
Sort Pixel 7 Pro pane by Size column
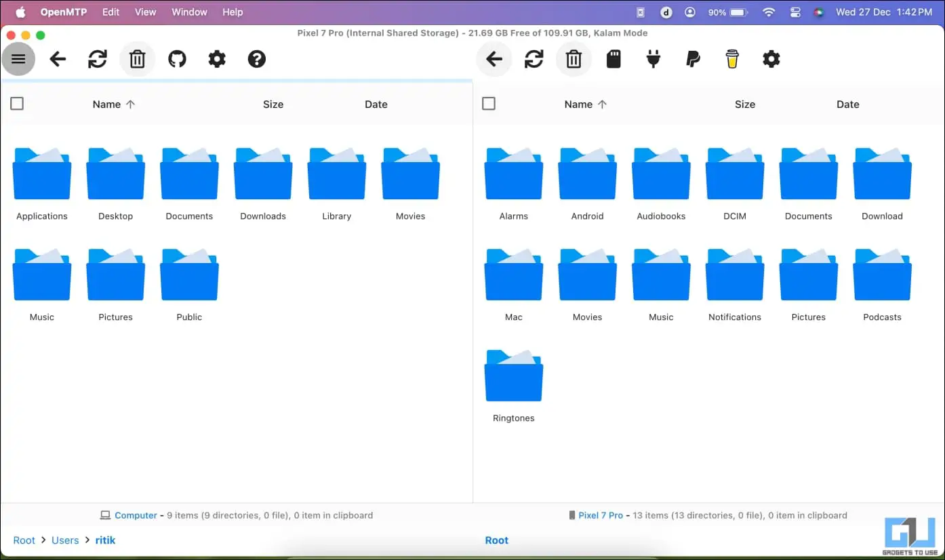click(x=745, y=104)
